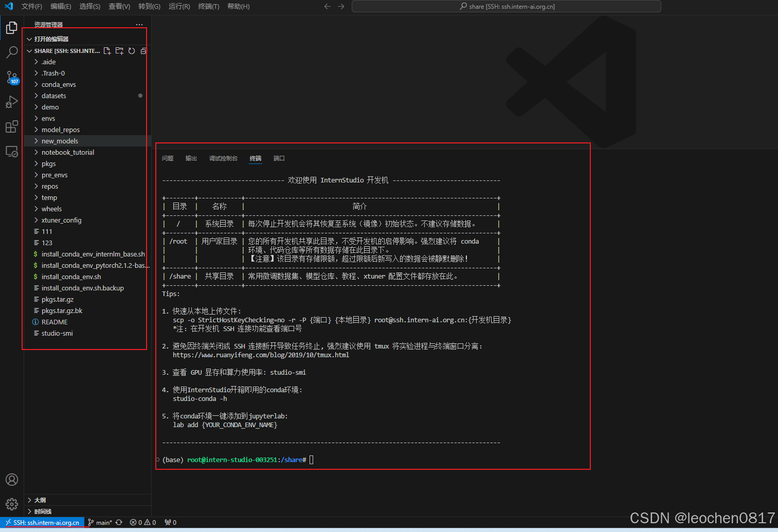Screen dimensions: 778x532
Task: Expand the demo folder
Action: [87, 107]
